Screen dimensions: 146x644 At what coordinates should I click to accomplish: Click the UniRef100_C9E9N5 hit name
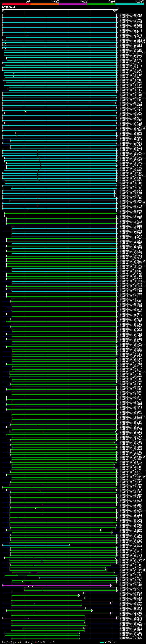(x=131, y=339)
